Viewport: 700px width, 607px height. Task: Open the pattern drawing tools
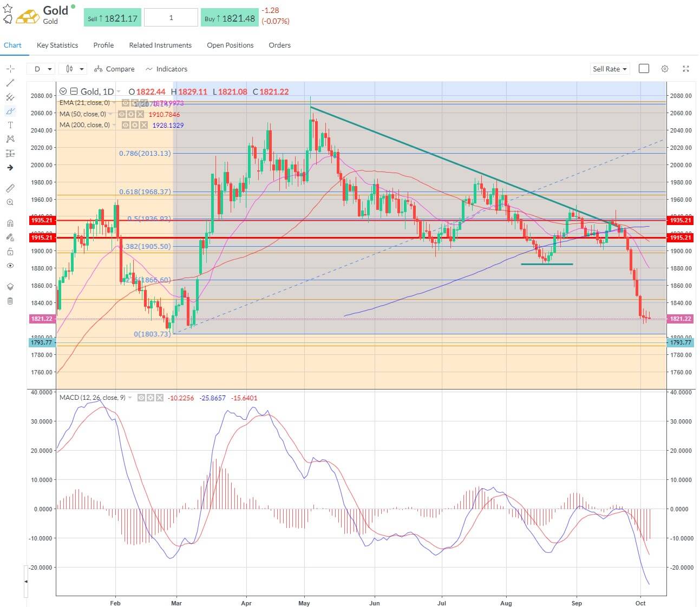10,139
